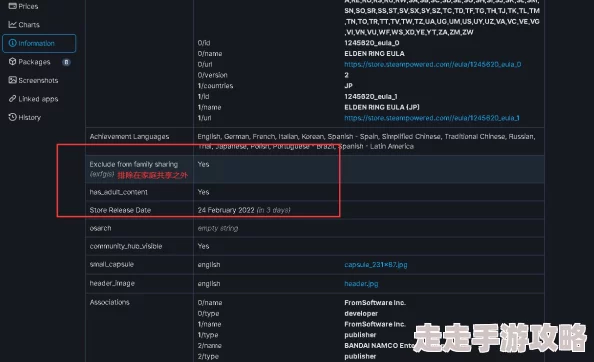Click the 'Associations' row label
Screen dimensions: 594x362
click(109, 302)
